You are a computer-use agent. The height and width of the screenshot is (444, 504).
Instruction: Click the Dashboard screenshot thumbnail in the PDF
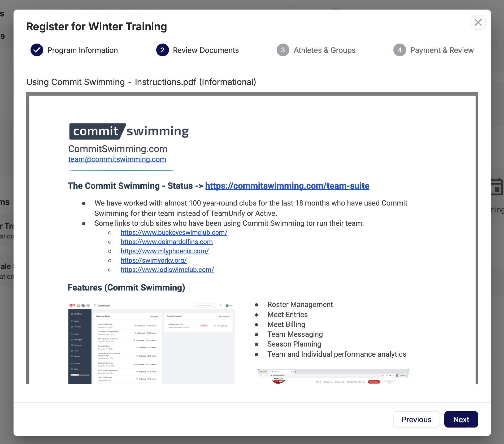tap(151, 343)
